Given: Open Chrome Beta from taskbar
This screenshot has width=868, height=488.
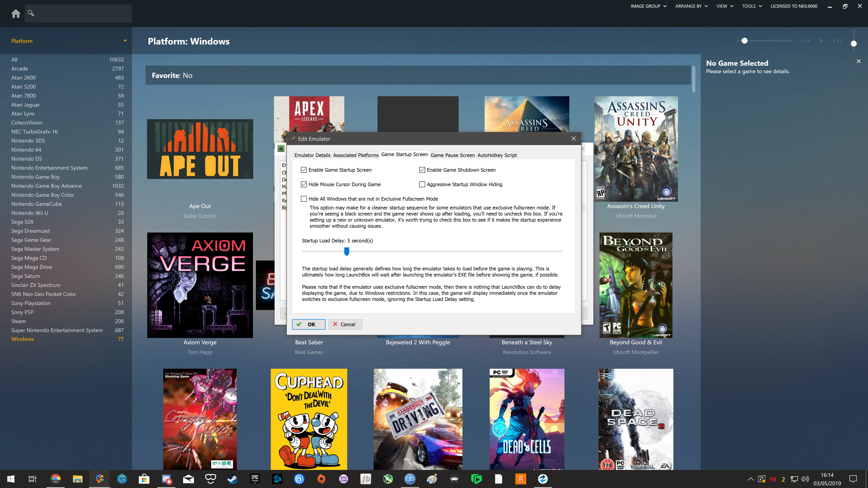Looking at the screenshot, I should coord(55,479).
